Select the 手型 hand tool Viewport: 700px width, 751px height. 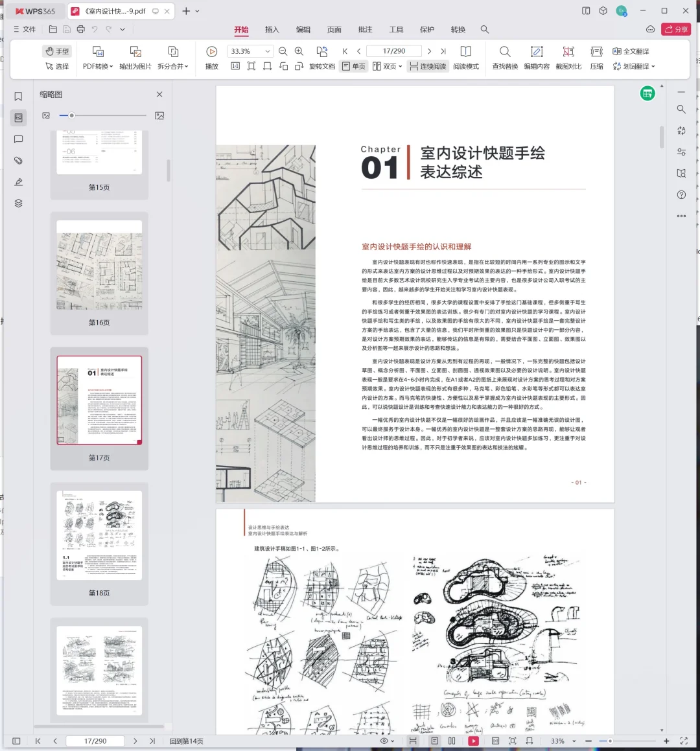[x=58, y=51]
